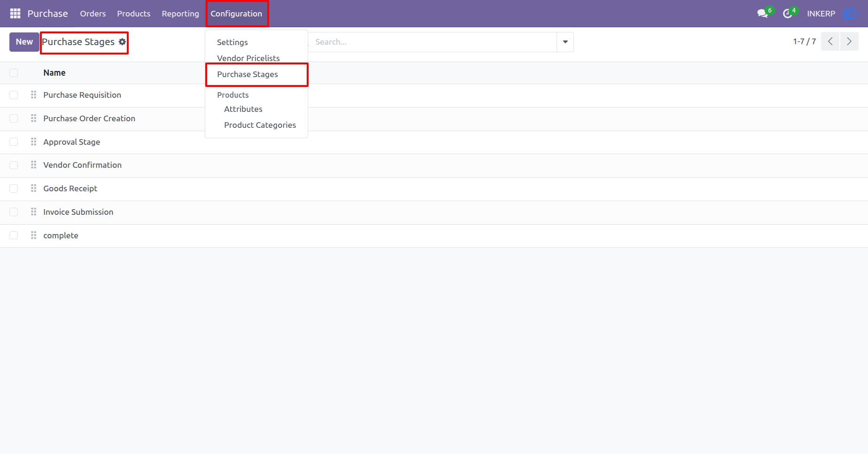Click the drag handle for Goods Receipt
This screenshot has height=454, width=868.
33,188
